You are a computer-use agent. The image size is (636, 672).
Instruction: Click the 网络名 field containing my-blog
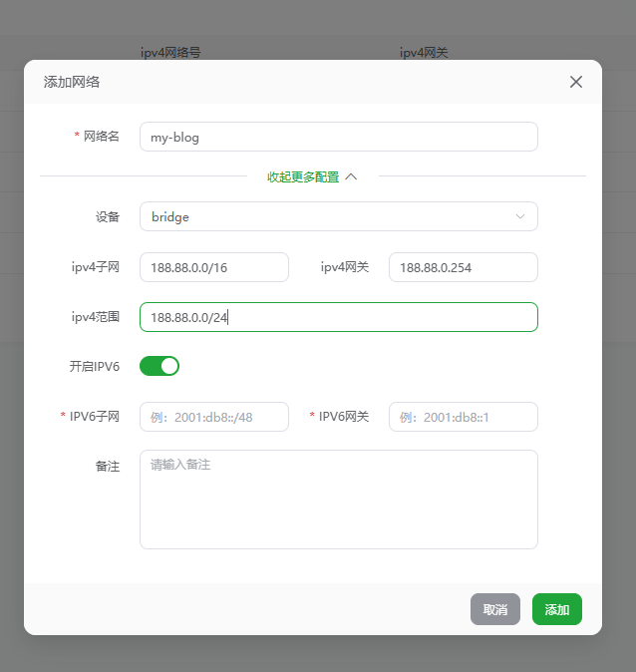[338, 137]
